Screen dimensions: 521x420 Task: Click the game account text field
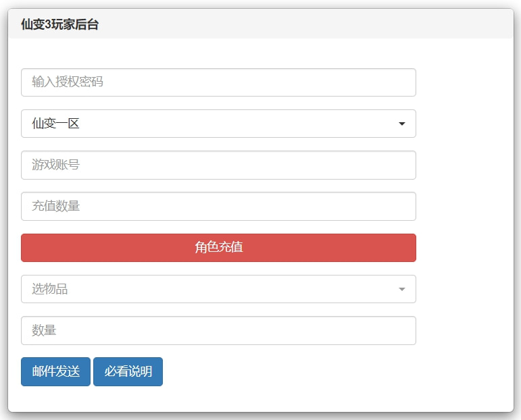pyautogui.click(x=218, y=165)
